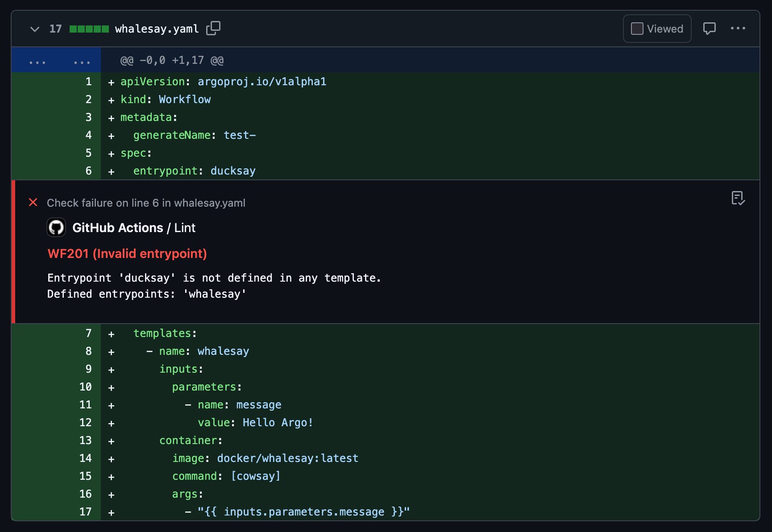Image resolution: width=772 pixels, height=532 pixels.
Task: Collapse the whalesay.yaml file diff
Action: coord(34,29)
